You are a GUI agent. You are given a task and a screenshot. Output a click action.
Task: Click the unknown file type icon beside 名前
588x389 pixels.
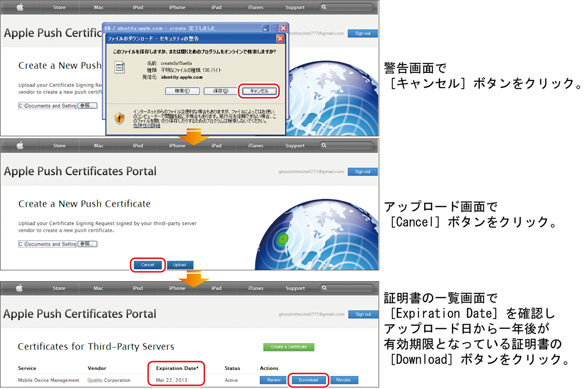pyautogui.click(x=119, y=67)
